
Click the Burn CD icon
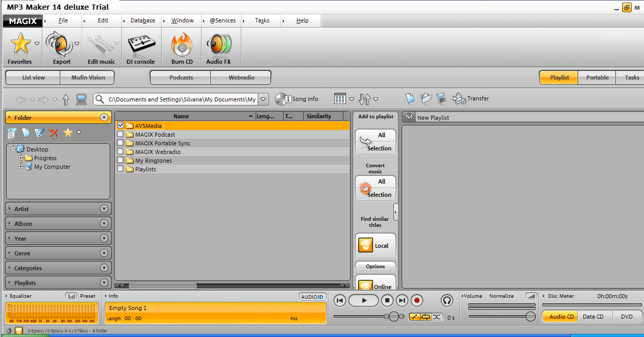pos(181,46)
